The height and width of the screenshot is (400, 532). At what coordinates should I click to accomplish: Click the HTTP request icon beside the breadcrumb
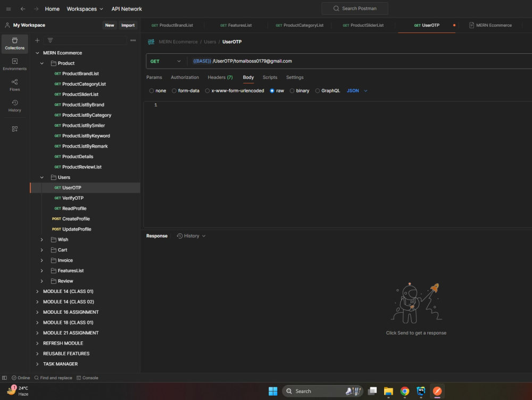point(151,42)
